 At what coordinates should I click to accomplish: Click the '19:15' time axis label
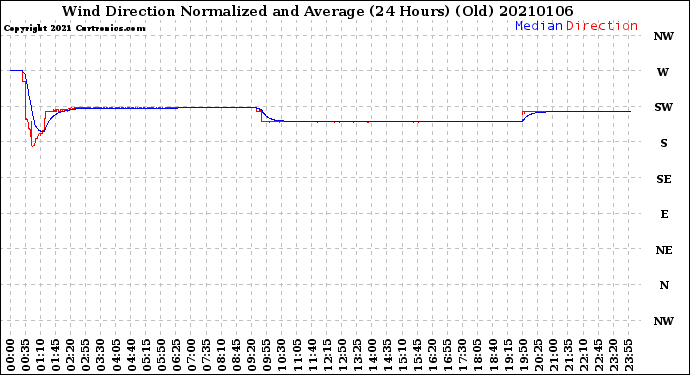pos(508,355)
